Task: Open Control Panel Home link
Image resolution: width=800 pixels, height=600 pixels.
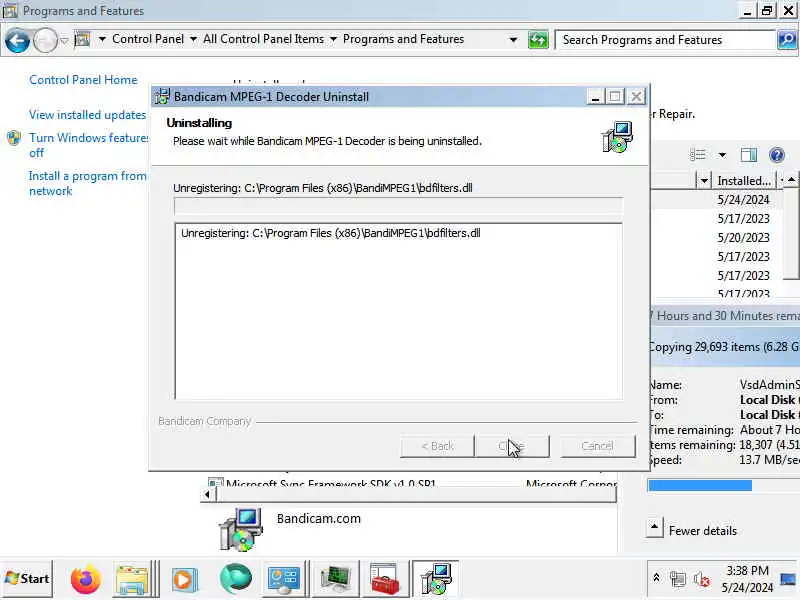Action: [x=83, y=80]
